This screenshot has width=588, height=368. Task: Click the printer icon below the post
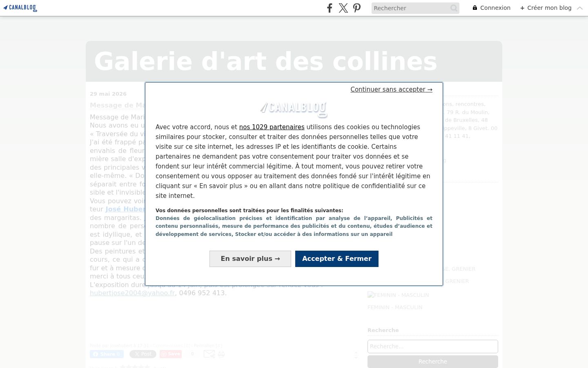pos(221,354)
